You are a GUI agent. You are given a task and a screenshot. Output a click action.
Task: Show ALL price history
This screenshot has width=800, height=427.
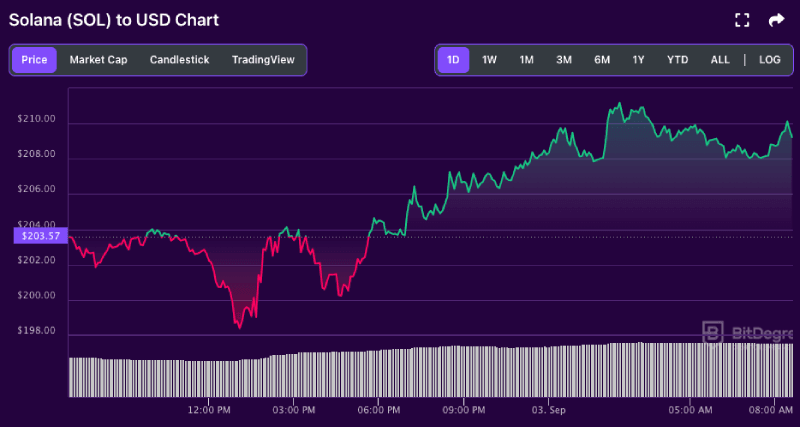click(720, 60)
